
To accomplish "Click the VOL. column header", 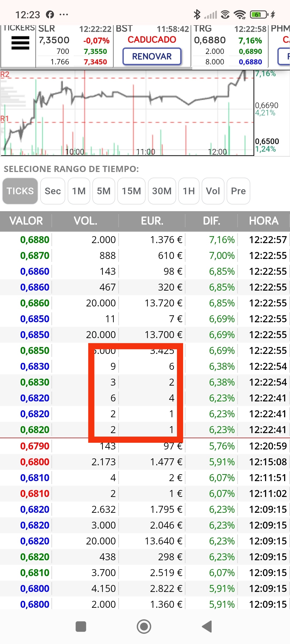I will point(85,221).
